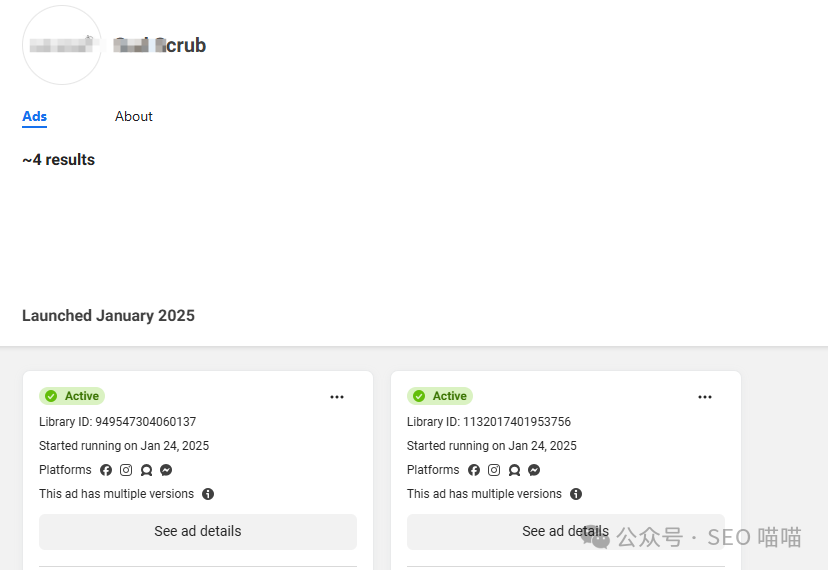Screen dimensions: 828x570
Task: Click the Audience Network icon in second ad
Action: pos(514,470)
